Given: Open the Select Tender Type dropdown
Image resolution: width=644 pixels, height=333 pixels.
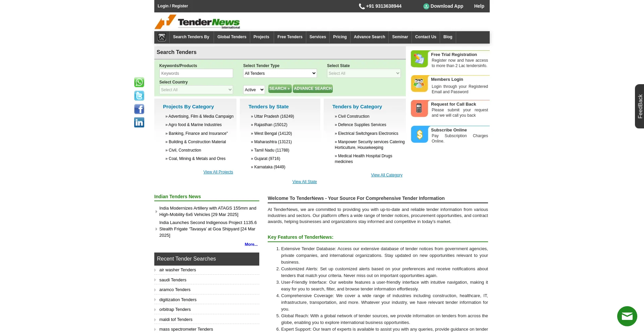Looking at the screenshot, I should pos(280,73).
